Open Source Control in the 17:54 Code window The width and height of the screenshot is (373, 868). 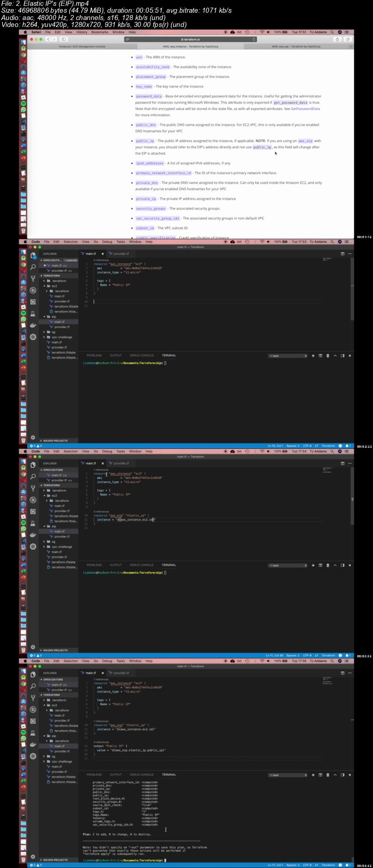pos(33,488)
